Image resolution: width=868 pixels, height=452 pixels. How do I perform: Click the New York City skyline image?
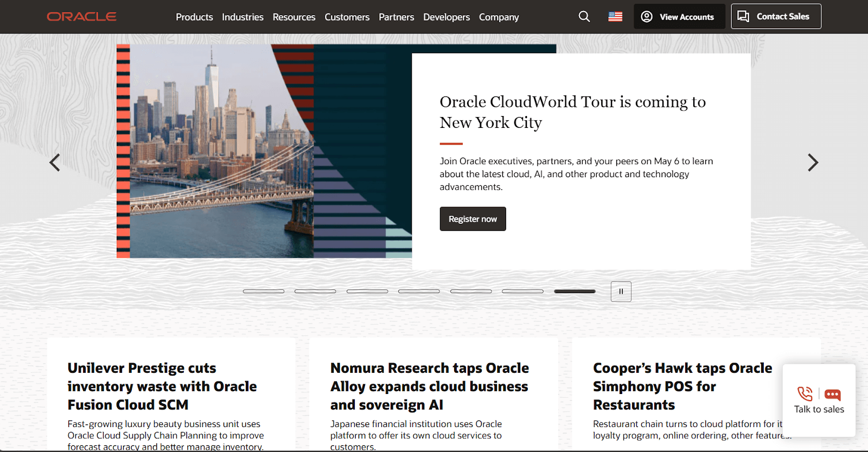[x=217, y=152]
